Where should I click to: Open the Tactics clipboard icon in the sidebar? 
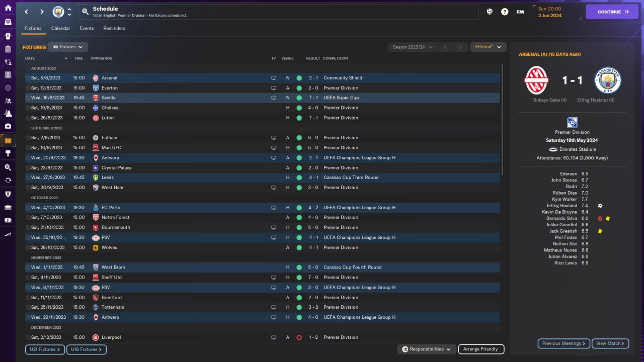coord(8,49)
